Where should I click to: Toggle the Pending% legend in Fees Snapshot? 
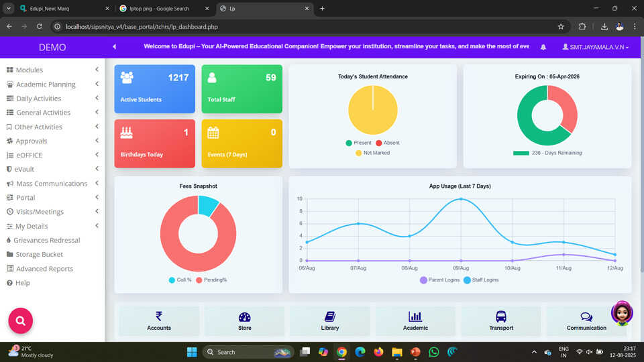[x=211, y=280]
